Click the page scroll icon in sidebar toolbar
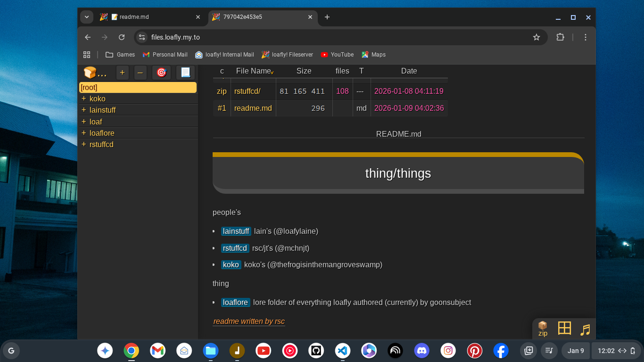The height and width of the screenshot is (362, 644). click(x=185, y=73)
